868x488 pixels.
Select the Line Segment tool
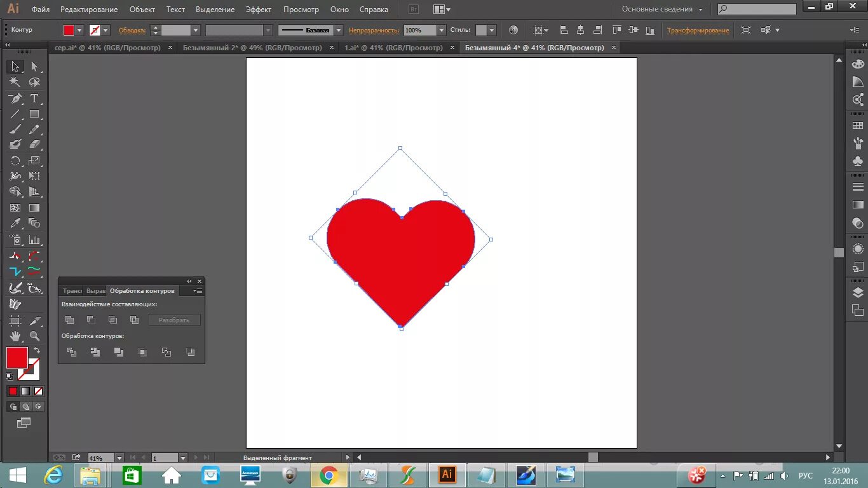pos(15,114)
